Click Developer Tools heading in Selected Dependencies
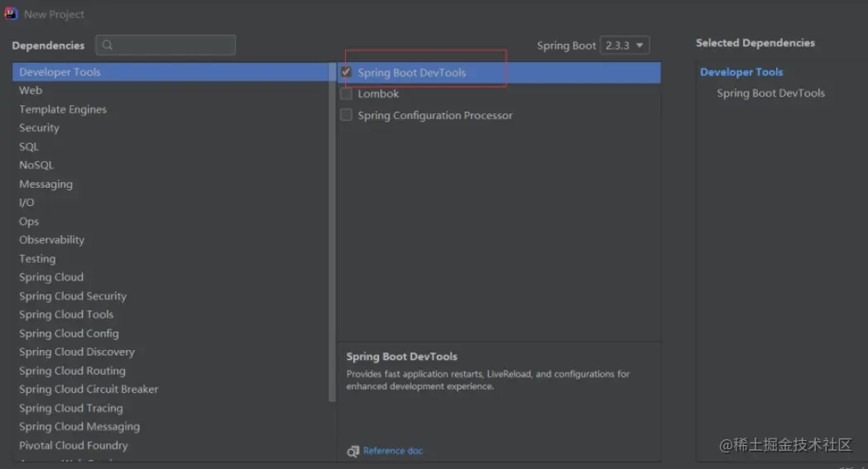This screenshot has height=469, width=868. (x=741, y=72)
